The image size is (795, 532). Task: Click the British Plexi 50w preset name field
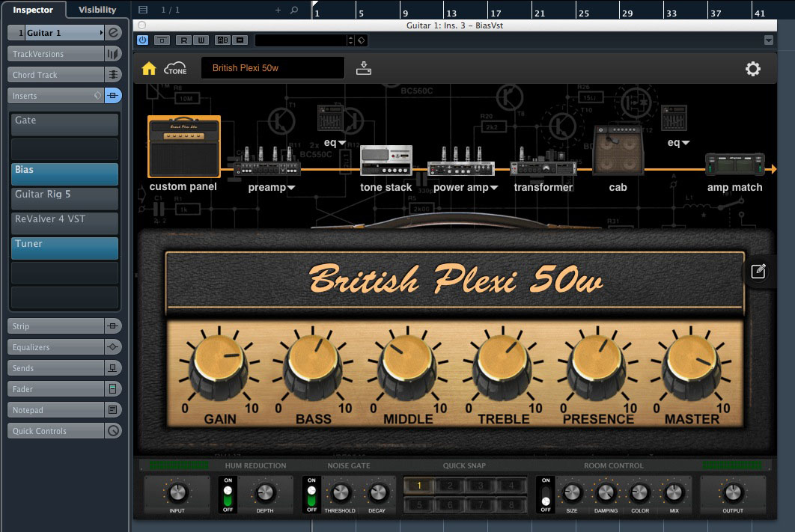pos(272,68)
